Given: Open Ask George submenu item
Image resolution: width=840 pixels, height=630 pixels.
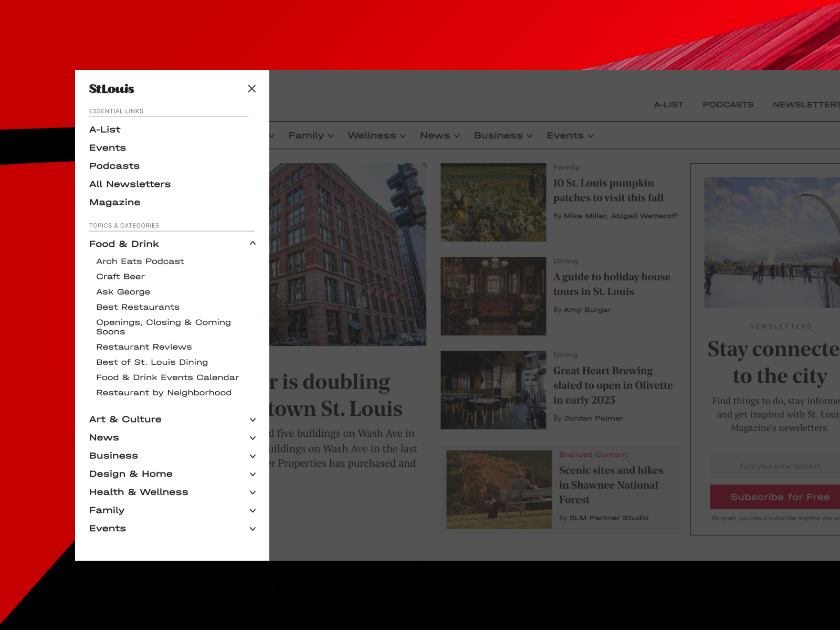Looking at the screenshot, I should 123,292.
